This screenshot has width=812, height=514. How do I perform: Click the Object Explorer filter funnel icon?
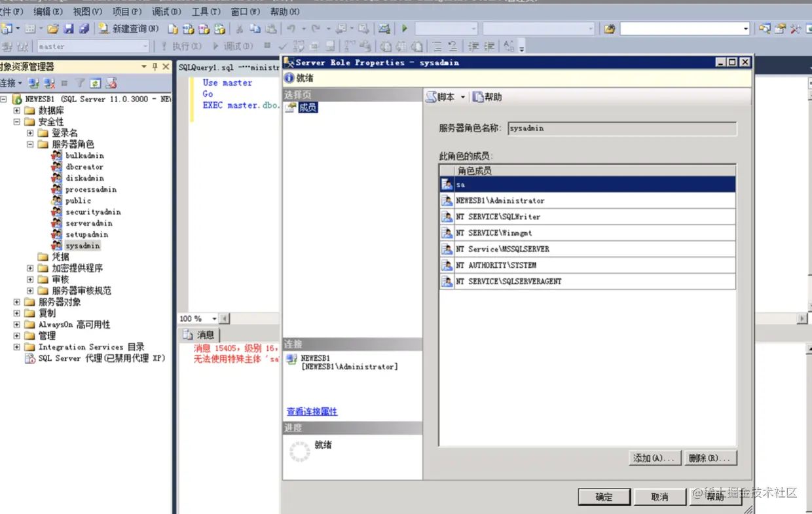click(80, 83)
